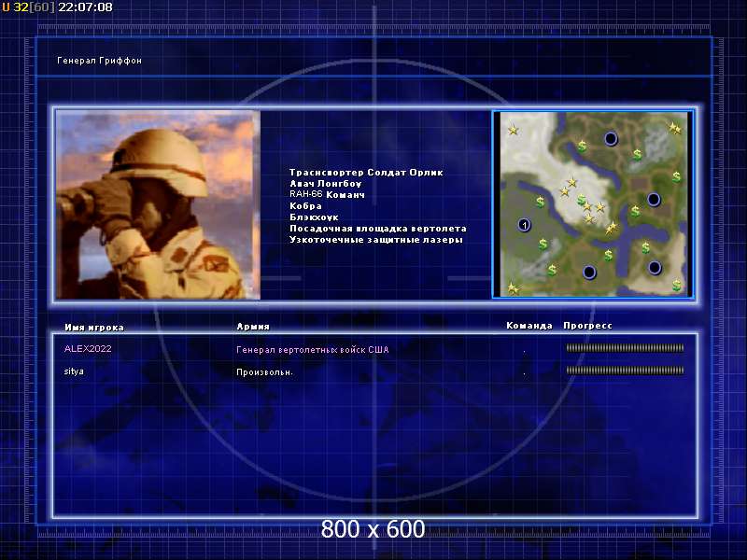This screenshot has width=747, height=560.
Task: Click sitya's loading progress bar
Action: point(625,370)
